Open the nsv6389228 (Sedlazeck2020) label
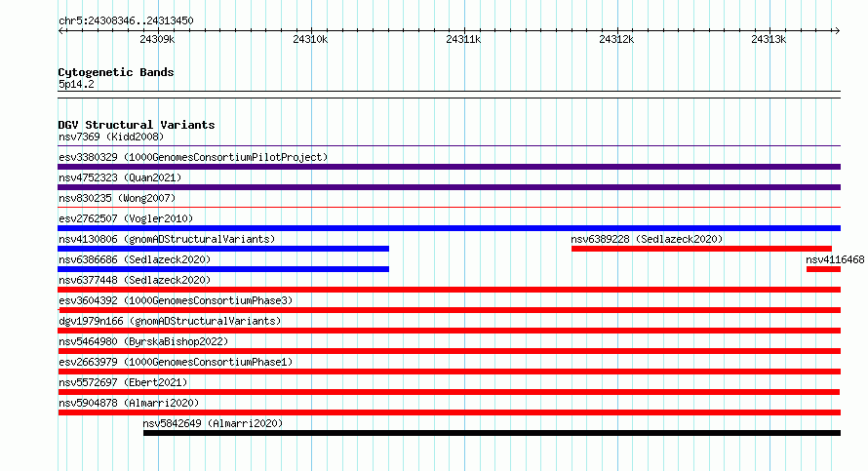 click(x=648, y=240)
